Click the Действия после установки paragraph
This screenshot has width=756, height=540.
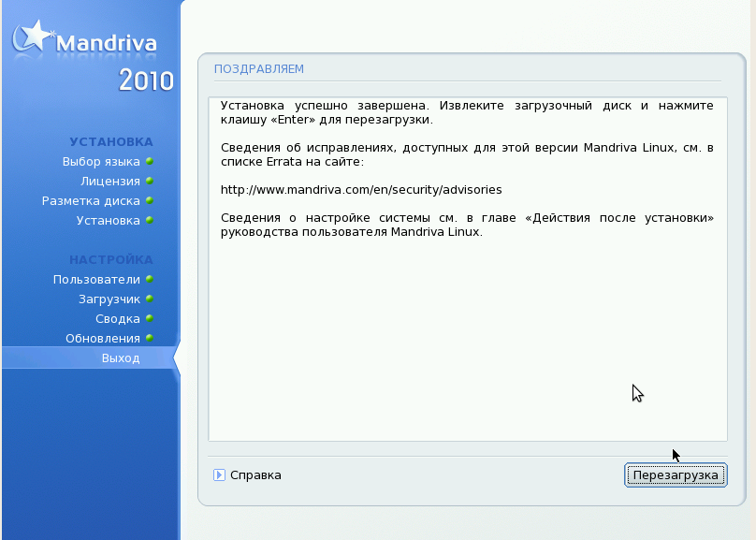click(x=467, y=225)
